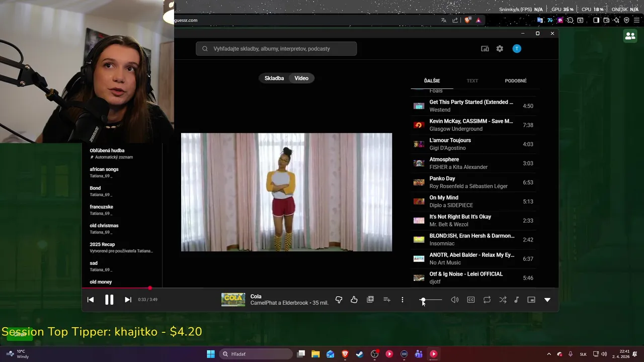Save song to library icon

(370, 300)
